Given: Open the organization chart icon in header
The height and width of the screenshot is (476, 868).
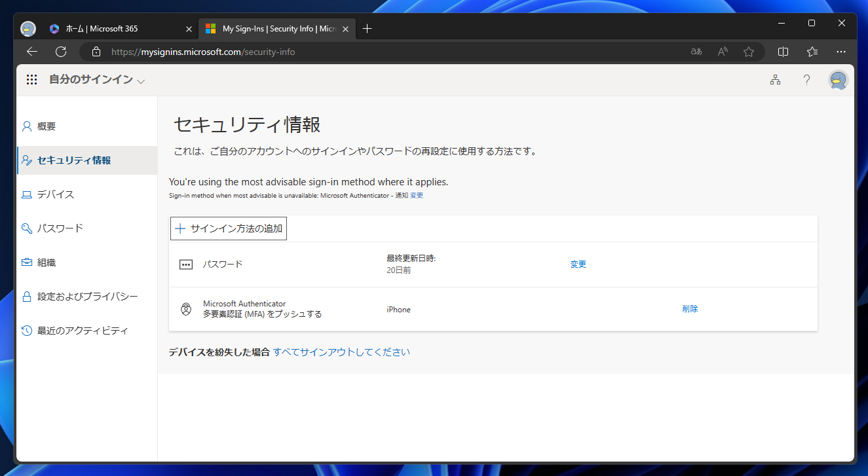Looking at the screenshot, I should tap(775, 80).
